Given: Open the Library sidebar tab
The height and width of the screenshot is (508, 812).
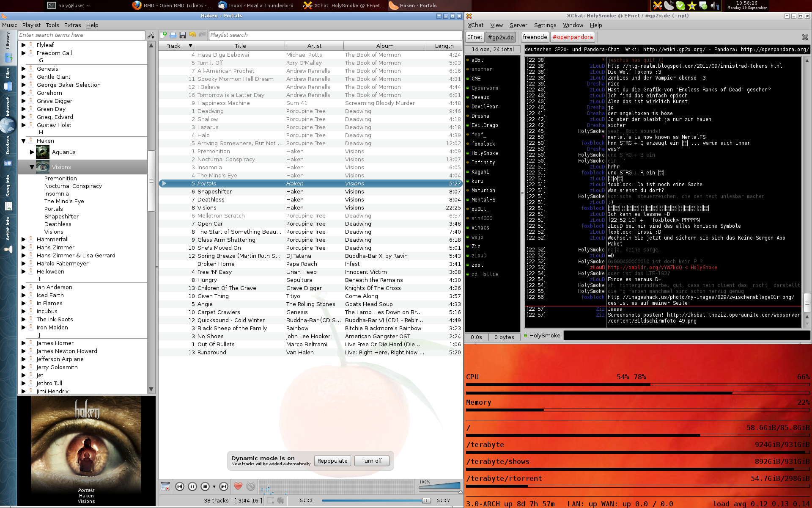Looking at the screenshot, I should click(8, 49).
